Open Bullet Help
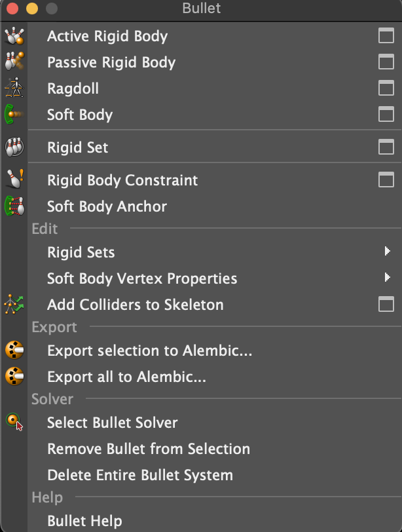 point(84,521)
